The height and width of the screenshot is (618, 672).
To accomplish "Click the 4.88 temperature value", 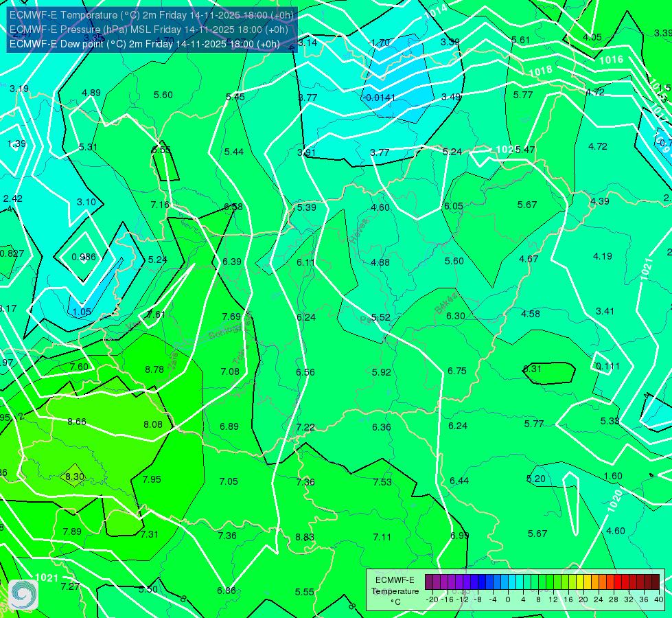I will click(380, 262).
